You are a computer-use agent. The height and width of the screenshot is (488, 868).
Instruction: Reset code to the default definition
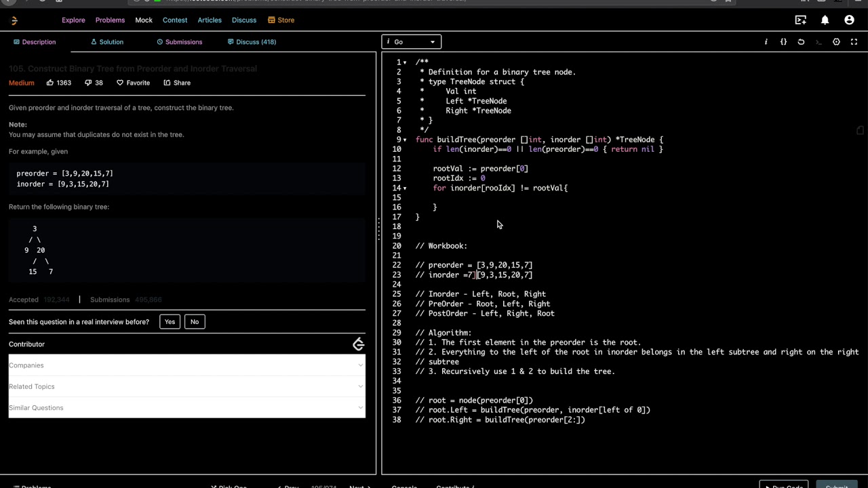coord(801,42)
